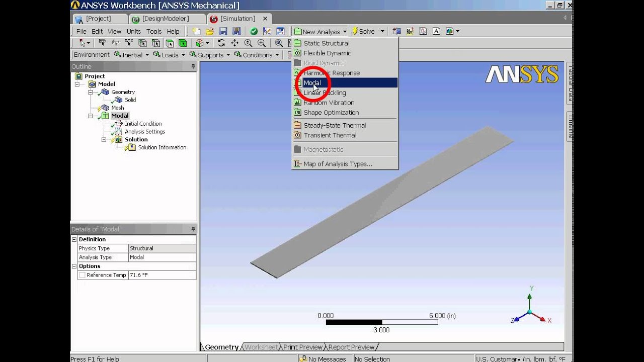Choose Flexible Dynamic analysis type

point(345,53)
